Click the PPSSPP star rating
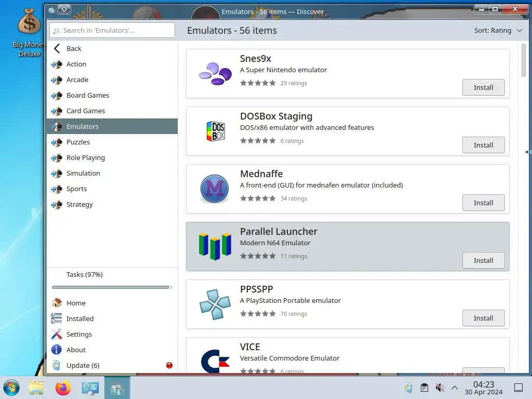Screen dimensions: 532x399 [258, 314]
